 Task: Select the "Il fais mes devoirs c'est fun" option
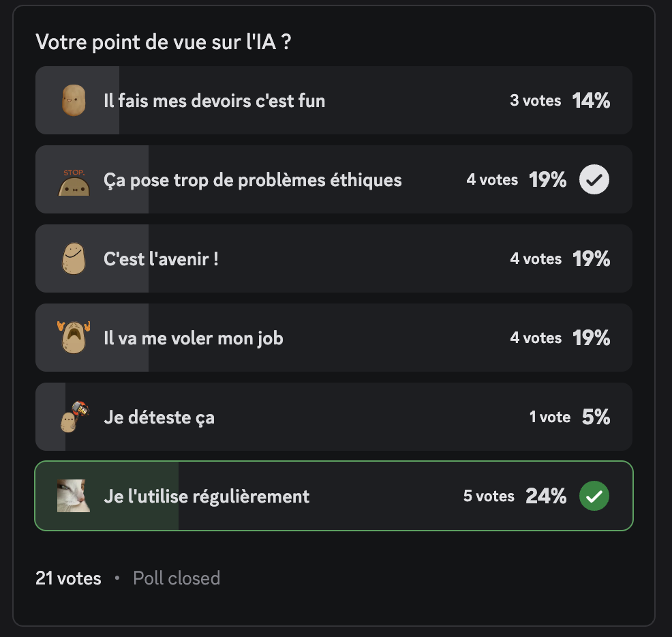pyautogui.click(x=307, y=100)
